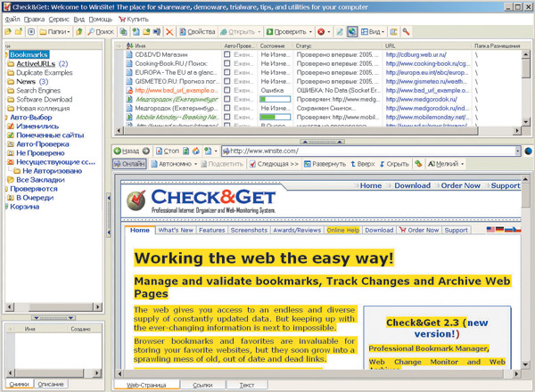The width and height of the screenshot is (535, 392).
Task: Toggle auto-check box for GISMETEO.RU row
Action: tap(226, 81)
